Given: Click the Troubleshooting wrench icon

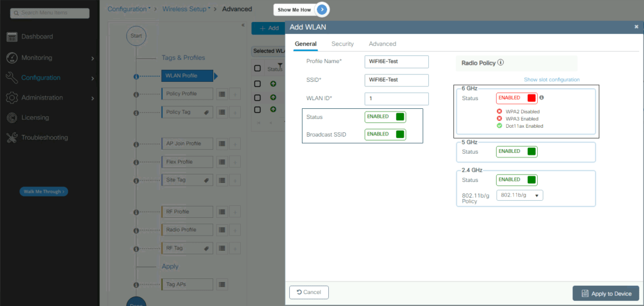Looking at the screenshot, I should [x=12, y=137].
